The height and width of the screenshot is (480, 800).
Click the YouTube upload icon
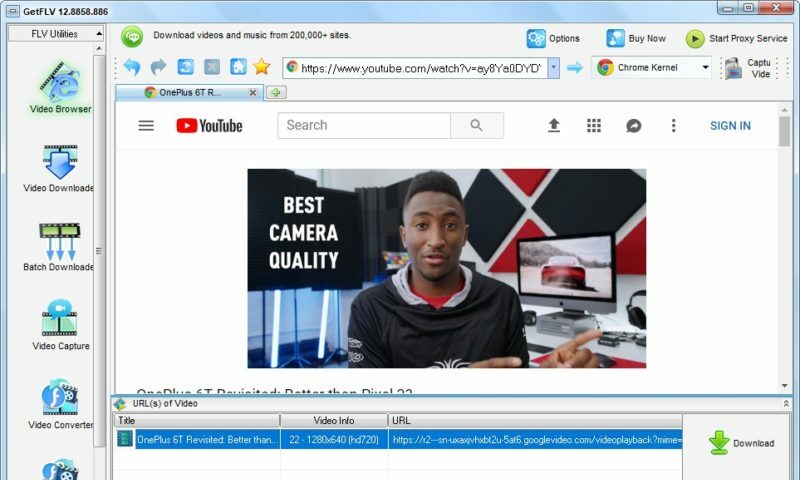pyautogui.click(x=554, y=125)
